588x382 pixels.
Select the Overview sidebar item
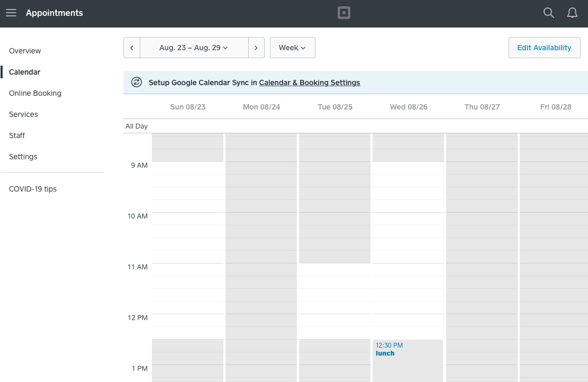pos(25,51)
